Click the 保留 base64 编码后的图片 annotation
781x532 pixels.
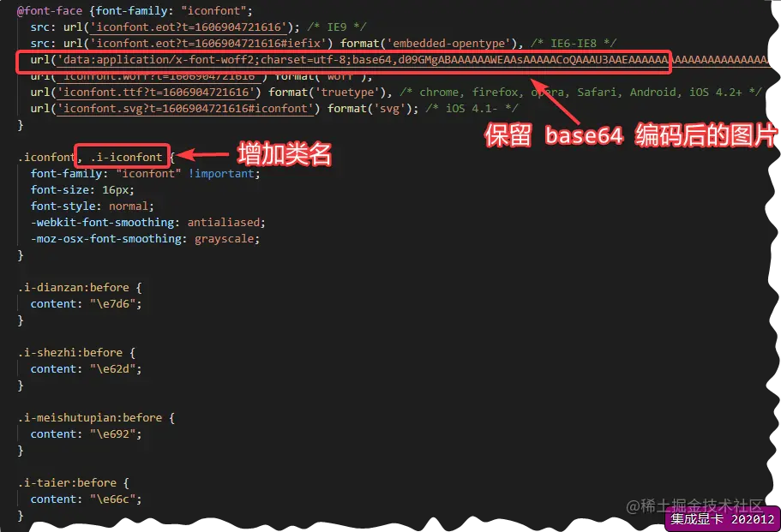(630, 135)
